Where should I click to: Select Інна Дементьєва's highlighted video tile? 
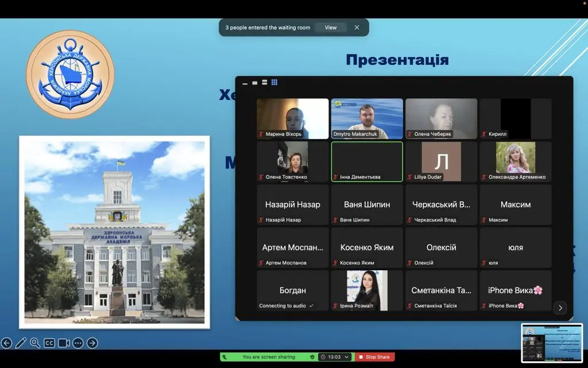(x=367, y=162)
